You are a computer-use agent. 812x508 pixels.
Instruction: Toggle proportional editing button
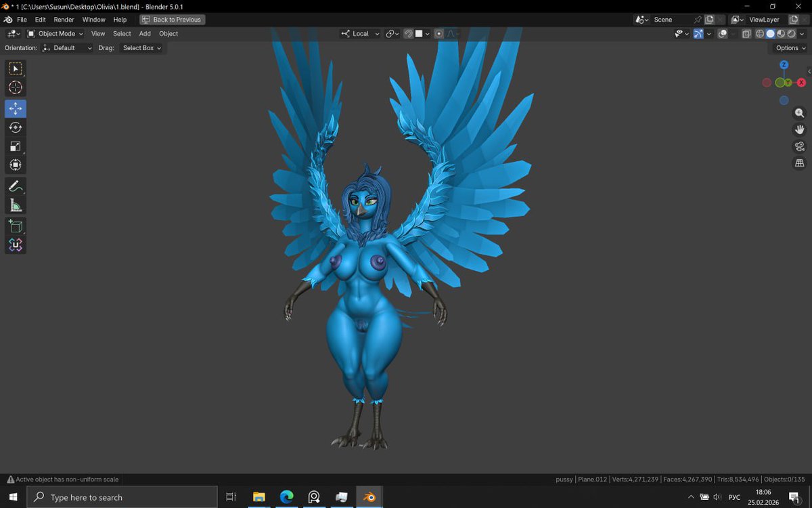coord(438,33)
